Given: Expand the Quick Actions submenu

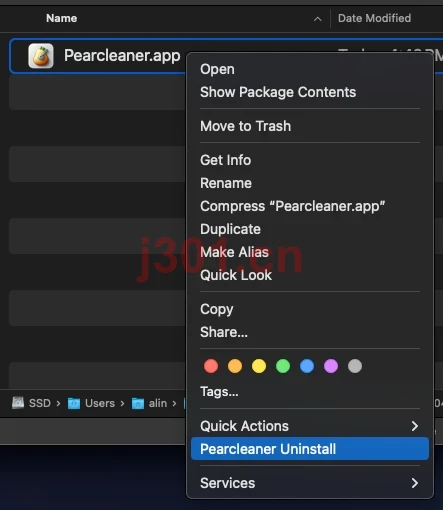Looking at the screenshot, I should point(310,426).
